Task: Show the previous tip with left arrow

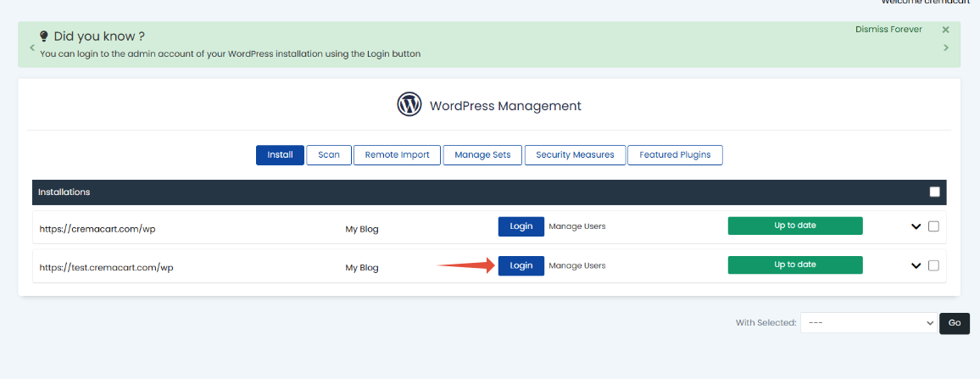Action: click(32, 47)
